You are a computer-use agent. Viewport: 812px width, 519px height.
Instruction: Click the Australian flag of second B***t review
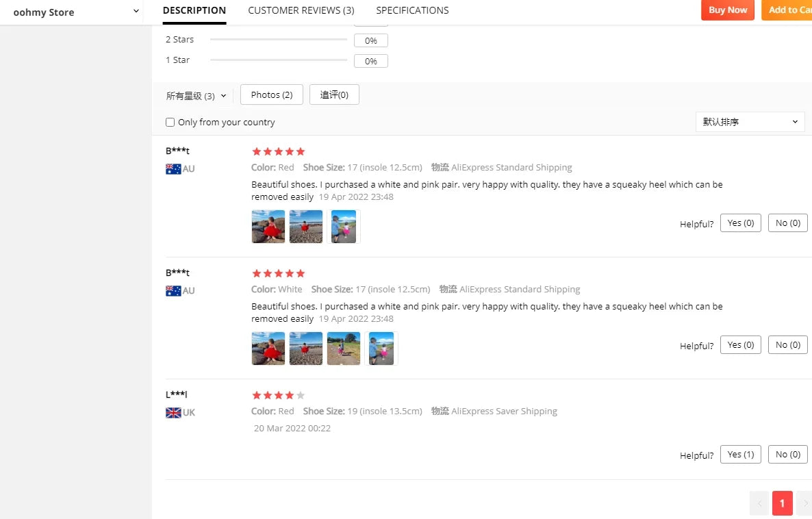pyautogui.click(x=173, y=291)
